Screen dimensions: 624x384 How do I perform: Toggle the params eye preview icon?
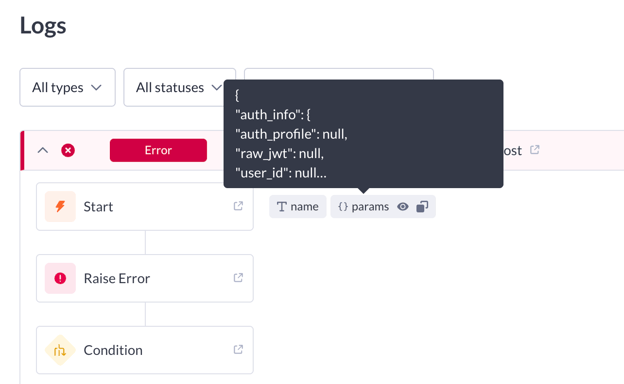403,207
